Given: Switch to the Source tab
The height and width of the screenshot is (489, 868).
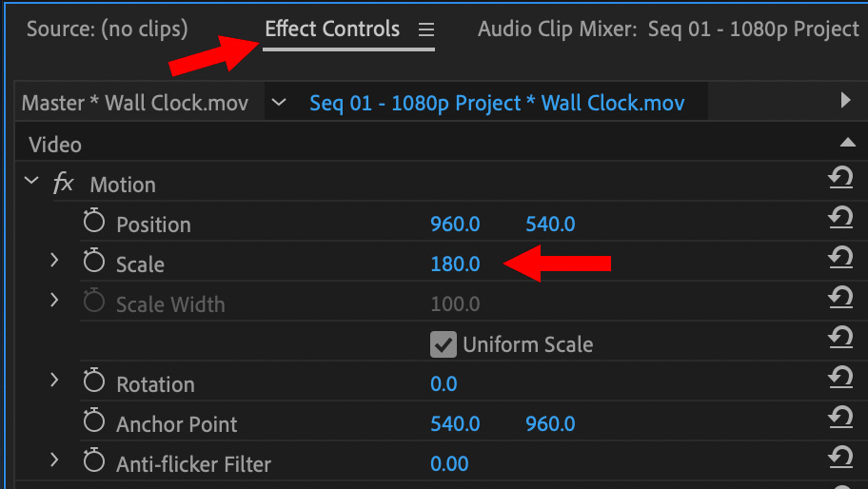Looking at the screenshot, I should (108, 29).
